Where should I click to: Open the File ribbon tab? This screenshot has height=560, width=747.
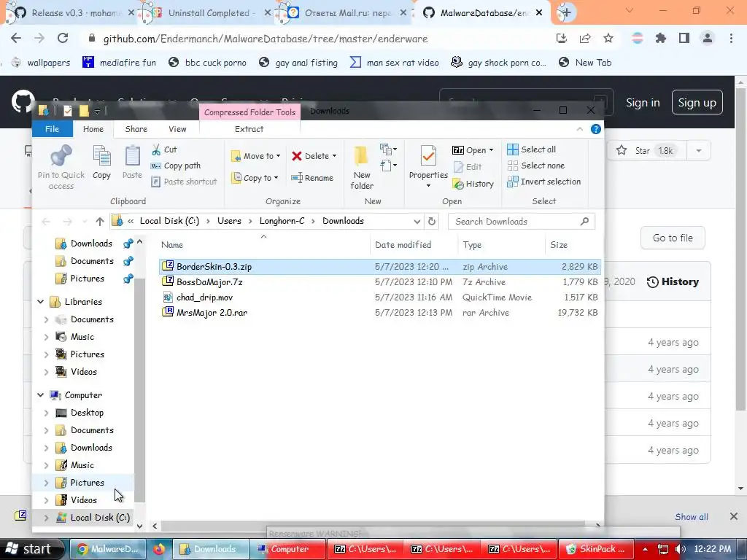coord(52,129)
